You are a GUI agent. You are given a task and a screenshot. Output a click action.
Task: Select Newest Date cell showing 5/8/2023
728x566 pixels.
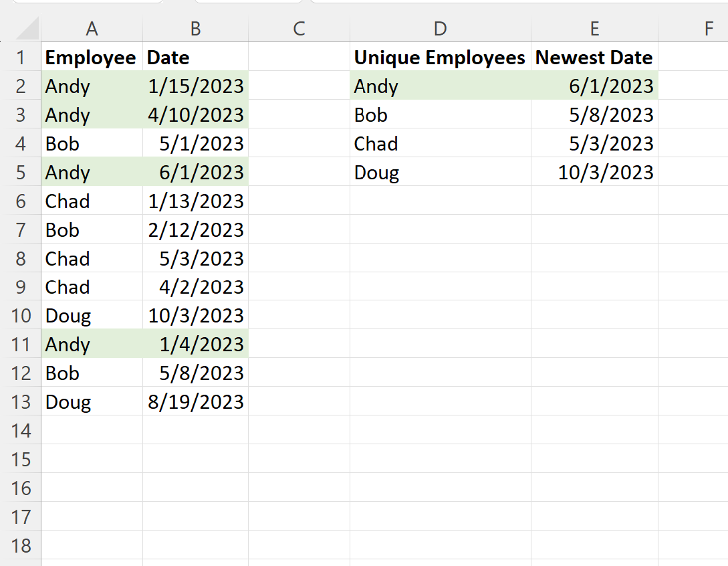click(594, 115)
